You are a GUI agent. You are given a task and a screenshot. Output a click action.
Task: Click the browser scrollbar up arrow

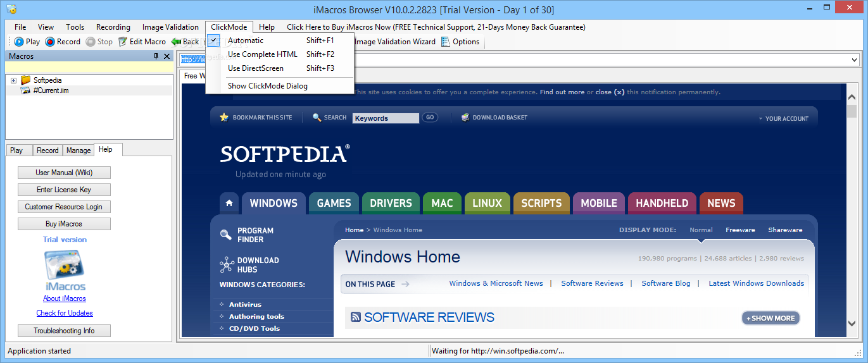852,97
